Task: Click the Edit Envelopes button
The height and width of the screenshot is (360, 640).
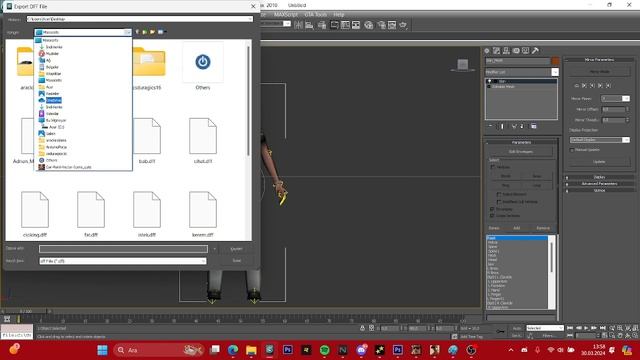Action: point(521,151)
